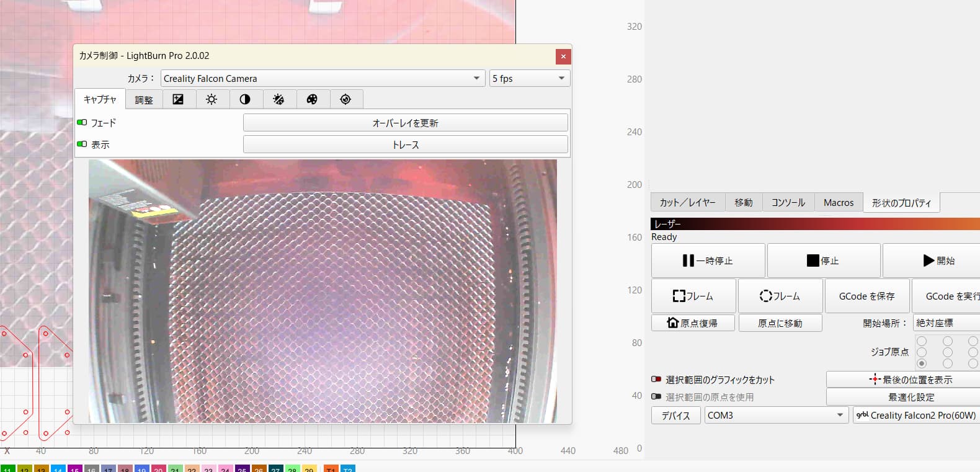Toggle the フェード switch

click(82, 123)
